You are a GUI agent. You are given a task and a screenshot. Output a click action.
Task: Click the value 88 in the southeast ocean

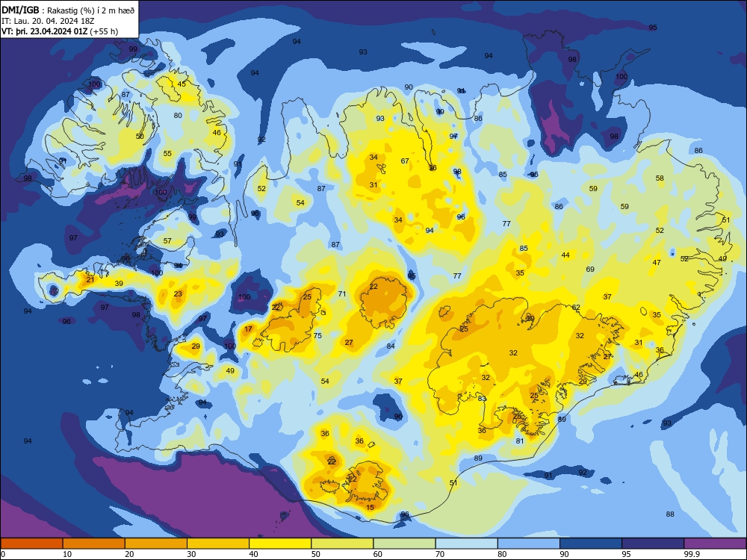point(670,514)
